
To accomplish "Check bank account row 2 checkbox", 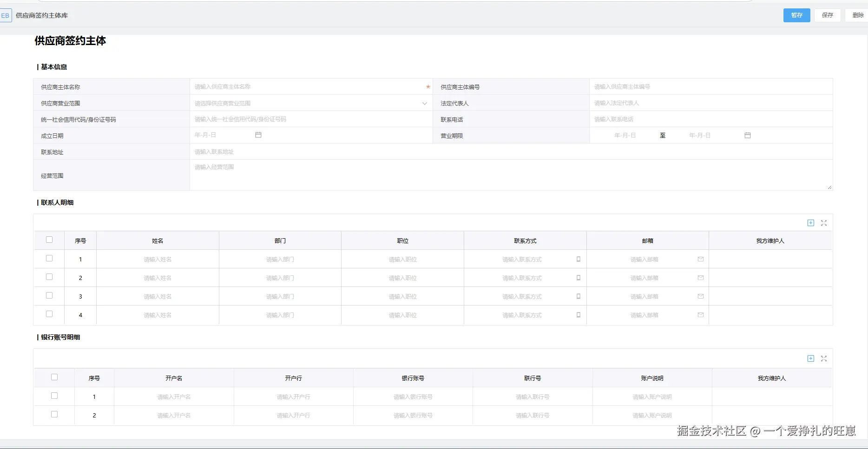I will 54,415.
